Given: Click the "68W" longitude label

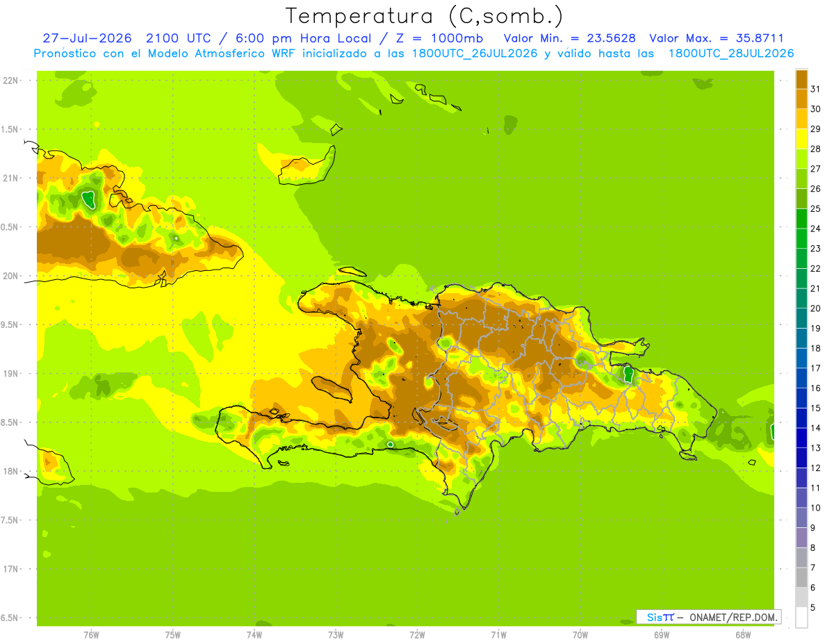Looking at the screenshot, I should (x=743, y=634).
